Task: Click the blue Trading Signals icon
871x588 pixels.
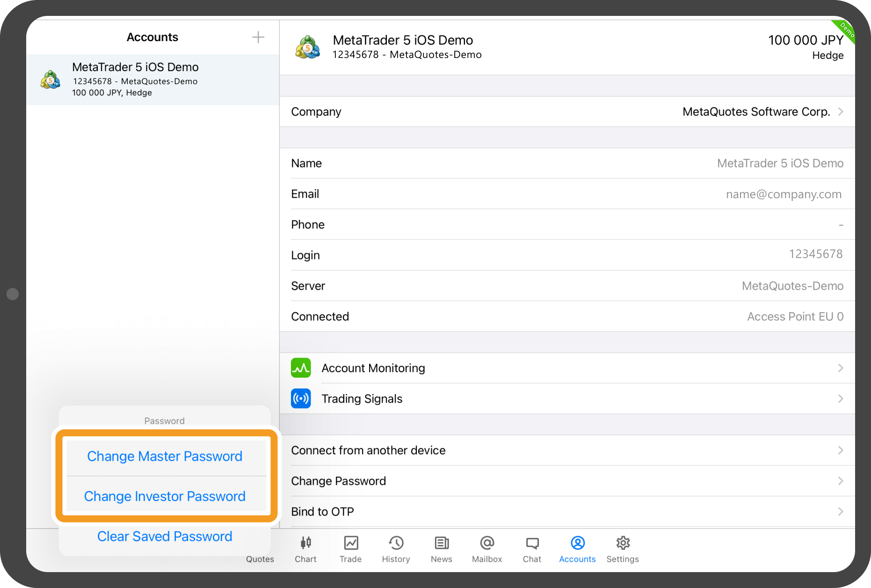Action: (x=301, y=399)
